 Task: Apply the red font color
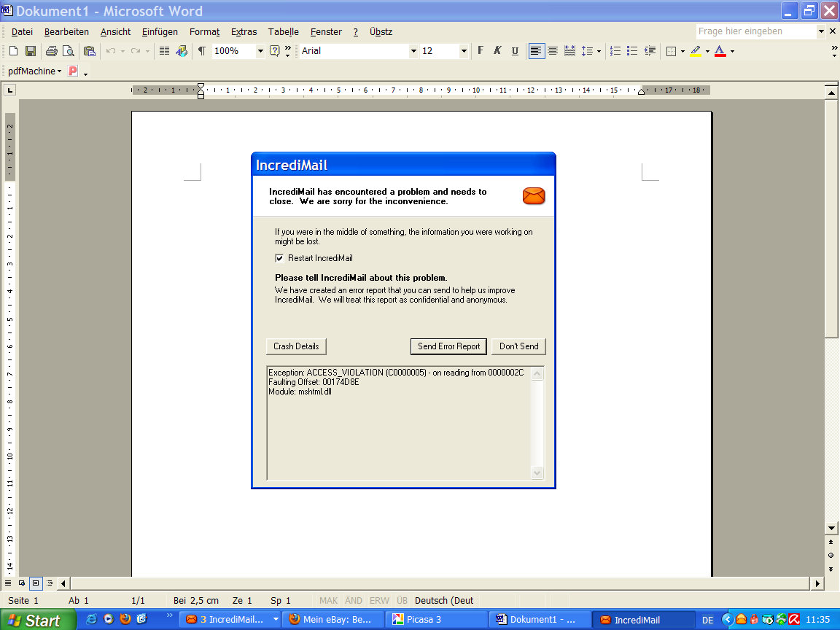click(x=720, y=51)
